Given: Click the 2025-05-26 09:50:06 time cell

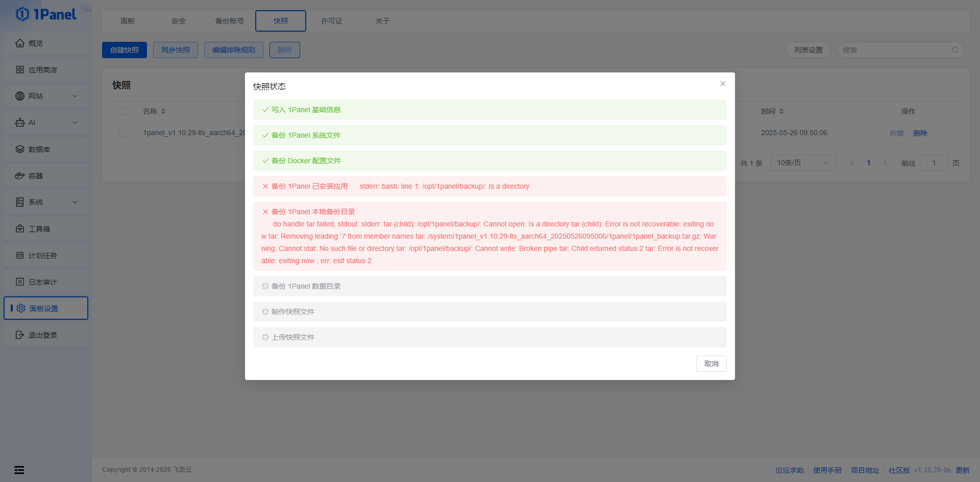Looking at the screenshot, I should click(794, 133).
